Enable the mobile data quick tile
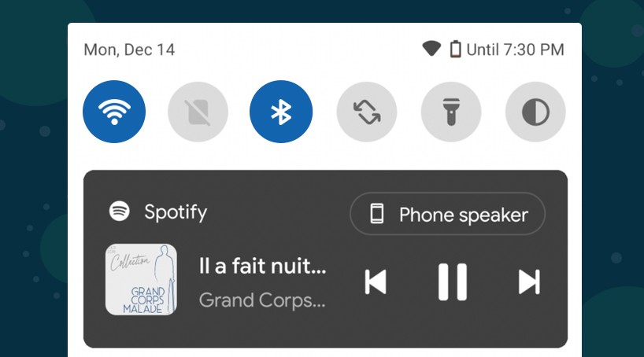 [x=198, y=112]
